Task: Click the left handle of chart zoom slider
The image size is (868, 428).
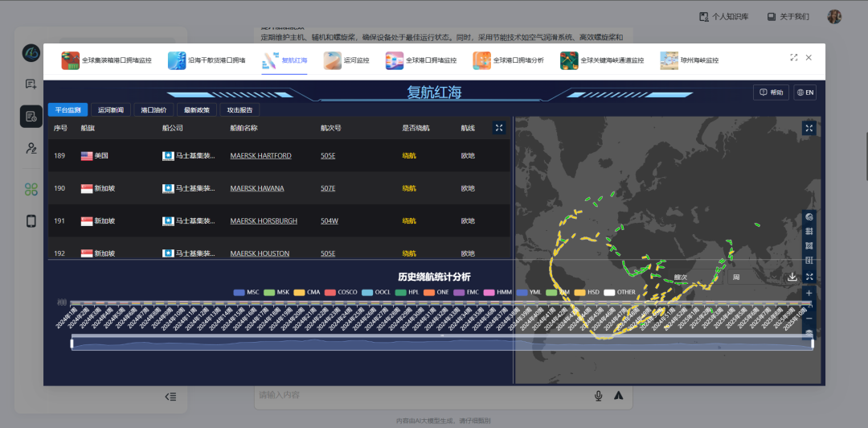Action: coord(72,344)
